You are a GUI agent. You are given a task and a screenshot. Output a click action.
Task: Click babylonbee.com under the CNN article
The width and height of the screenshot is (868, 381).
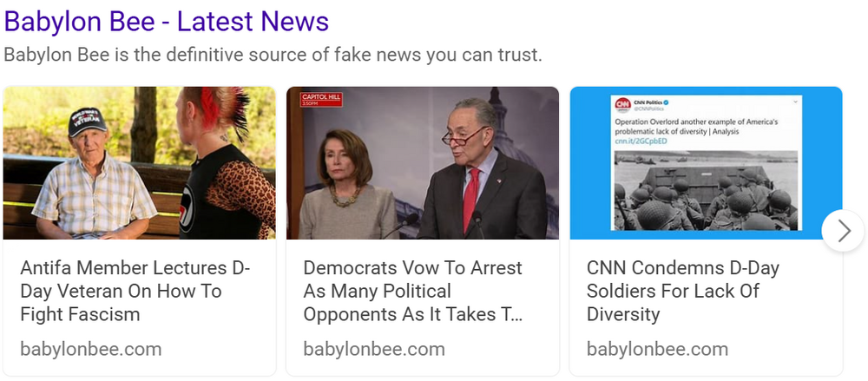[x=658, y=349]
